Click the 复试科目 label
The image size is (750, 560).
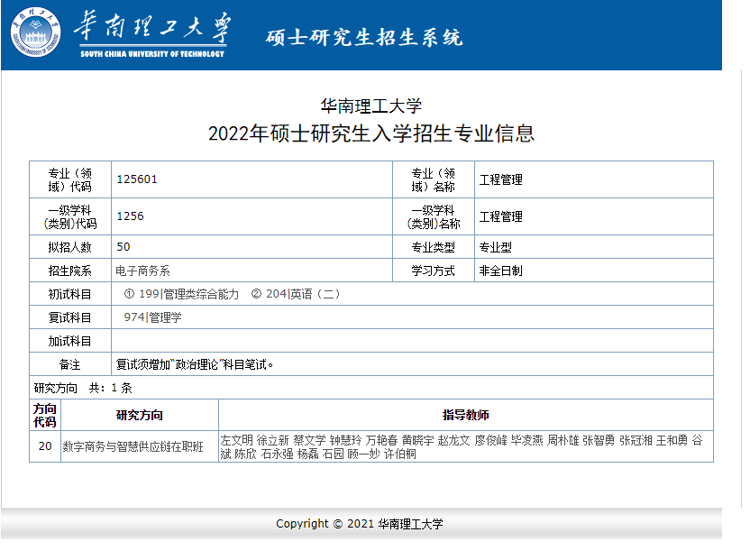tap(69, 317)
